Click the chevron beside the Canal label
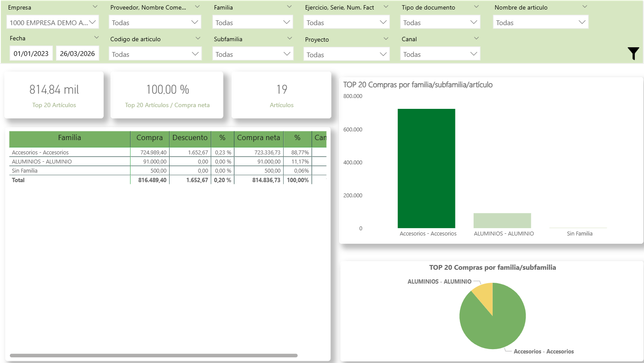 pos(476,38)
